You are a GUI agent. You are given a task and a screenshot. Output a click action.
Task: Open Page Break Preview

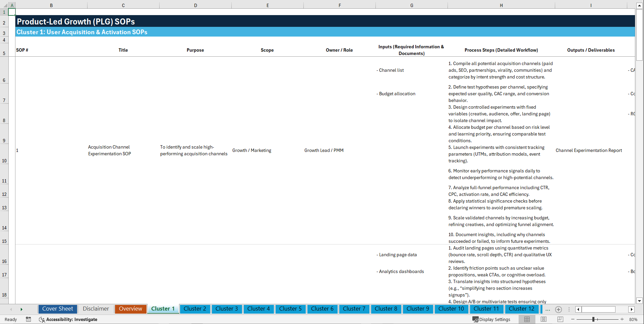pos(559,319)
